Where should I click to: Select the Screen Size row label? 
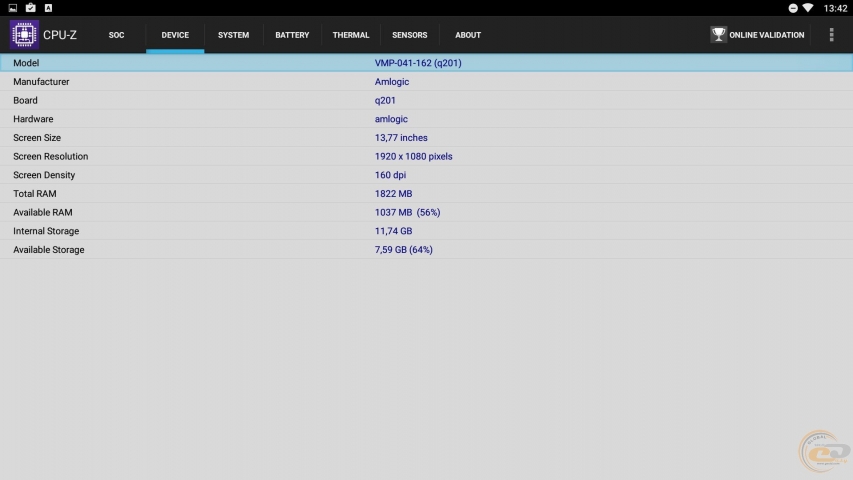coord(37,138)
